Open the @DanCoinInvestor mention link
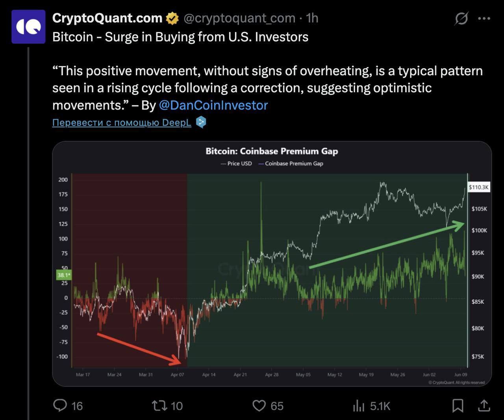Image resolution: width=504 pixels, height=420 pixels. click(x=213, y=105)
